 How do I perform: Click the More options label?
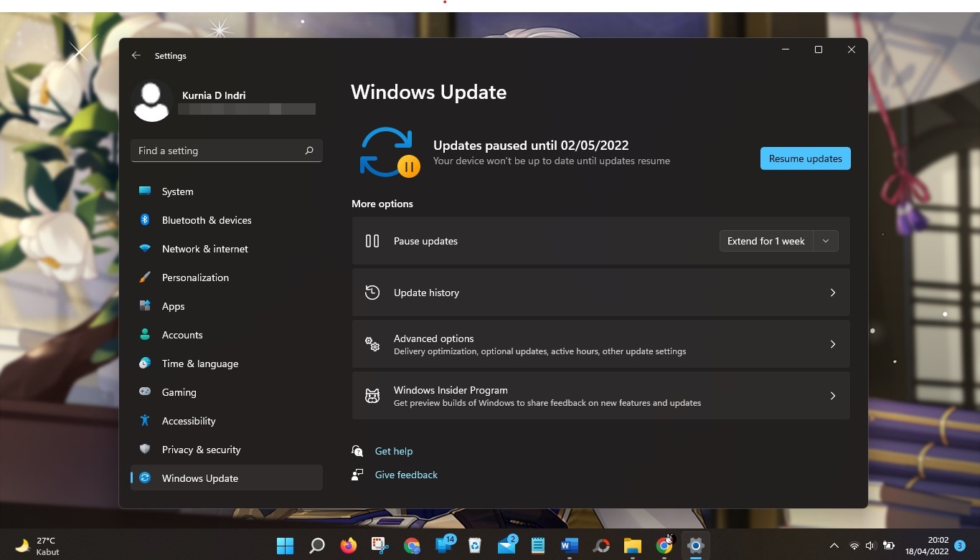[382, 204]
